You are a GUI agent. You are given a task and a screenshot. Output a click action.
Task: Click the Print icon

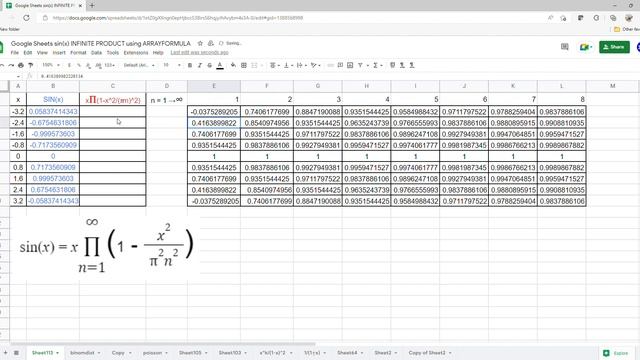point(21,65)
